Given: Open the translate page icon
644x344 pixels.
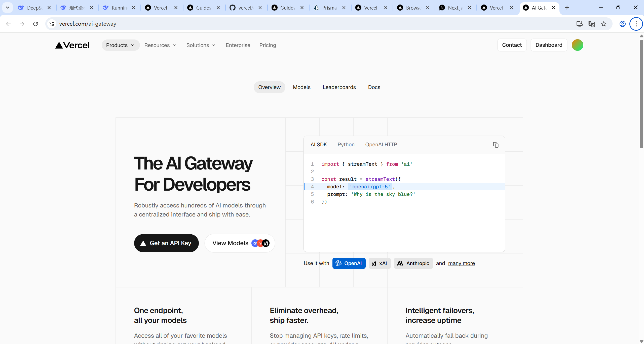Looking at the screenshot, I should click(x=591, y=24).
